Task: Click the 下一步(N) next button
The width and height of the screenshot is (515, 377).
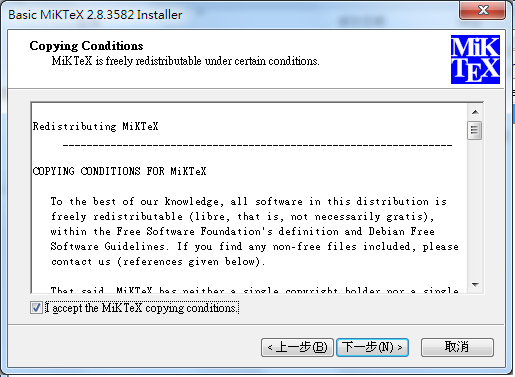Action: [372, 347]
